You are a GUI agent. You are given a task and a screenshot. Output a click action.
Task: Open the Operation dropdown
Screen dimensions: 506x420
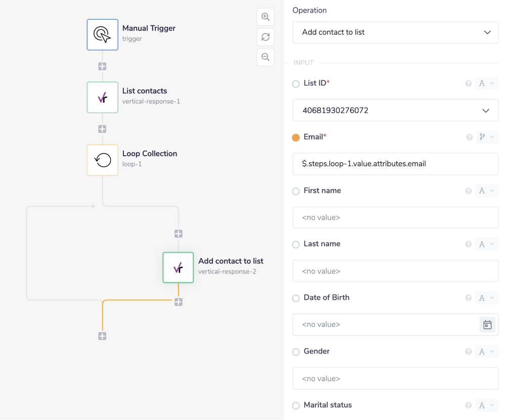(395, 32)
